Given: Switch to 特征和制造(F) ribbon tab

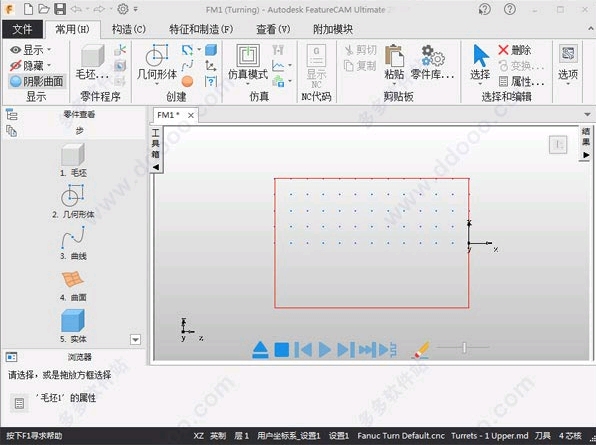Looking at the screenshot, I should [x=201, y=29].
